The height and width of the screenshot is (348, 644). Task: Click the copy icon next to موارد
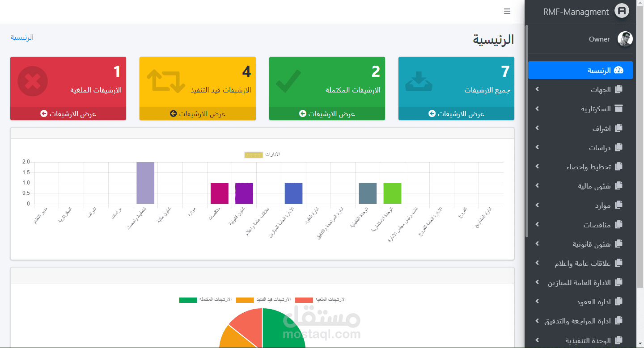619,205
